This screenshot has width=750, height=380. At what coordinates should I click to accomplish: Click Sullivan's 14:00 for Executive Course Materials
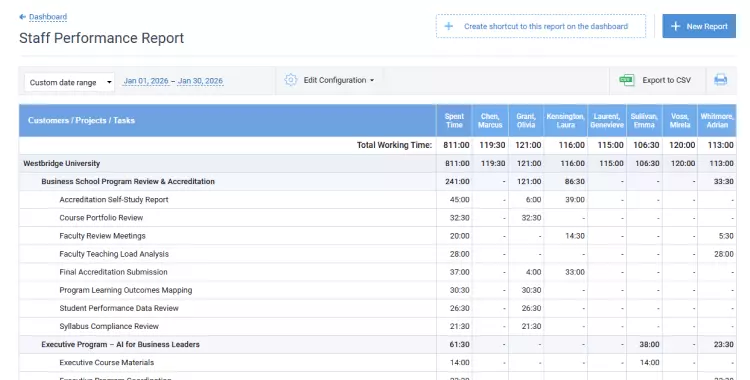(x=650, y=363)
